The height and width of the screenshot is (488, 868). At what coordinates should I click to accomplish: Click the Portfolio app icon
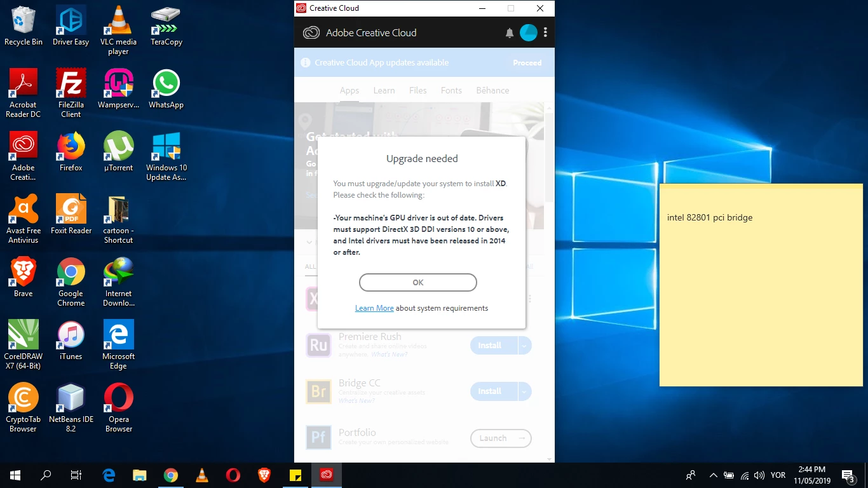coord(318,437)
